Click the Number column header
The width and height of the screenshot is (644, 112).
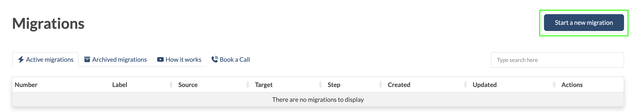click(x=26, y=85)
